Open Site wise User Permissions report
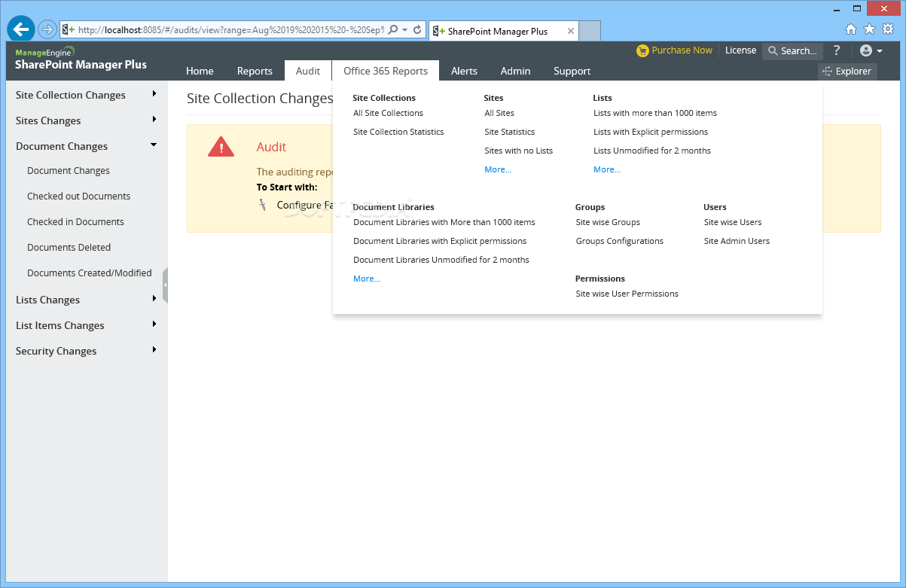906x588 pixels. (627, 294)
